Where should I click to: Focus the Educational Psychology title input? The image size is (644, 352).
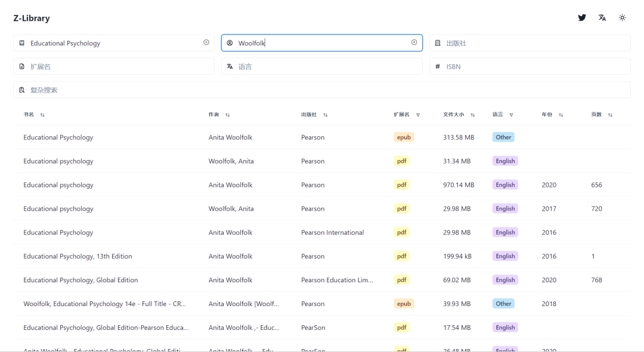(x=114, y=43)
